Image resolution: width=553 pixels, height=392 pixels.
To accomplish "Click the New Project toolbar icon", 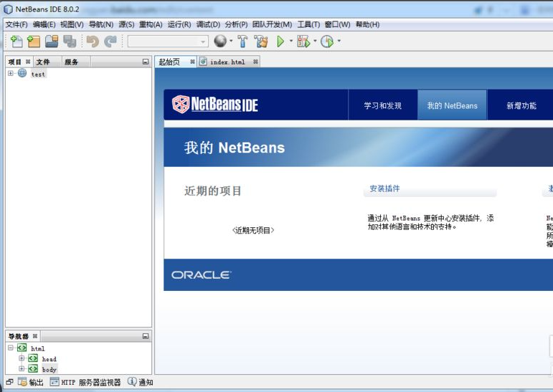I will [x=34, y=42].
